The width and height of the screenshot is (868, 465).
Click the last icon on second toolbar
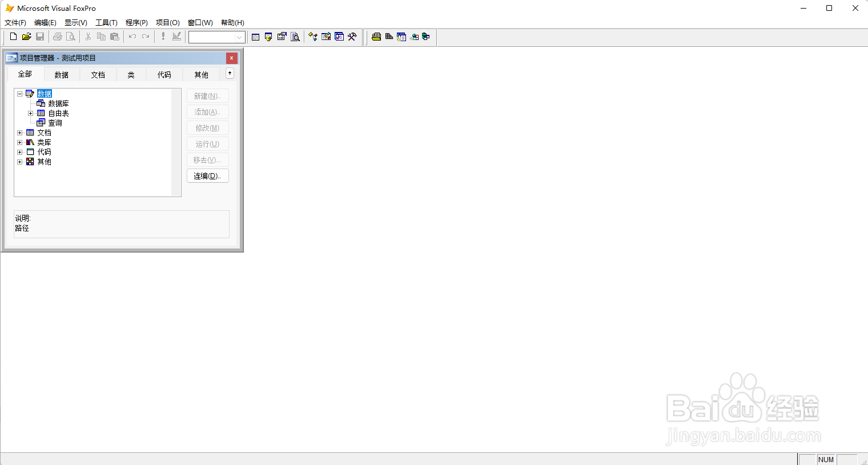pos(426,37)
